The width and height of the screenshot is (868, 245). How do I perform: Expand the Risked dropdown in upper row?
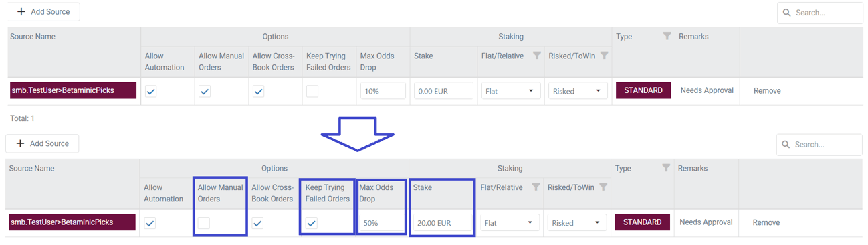tap(578, 91)
